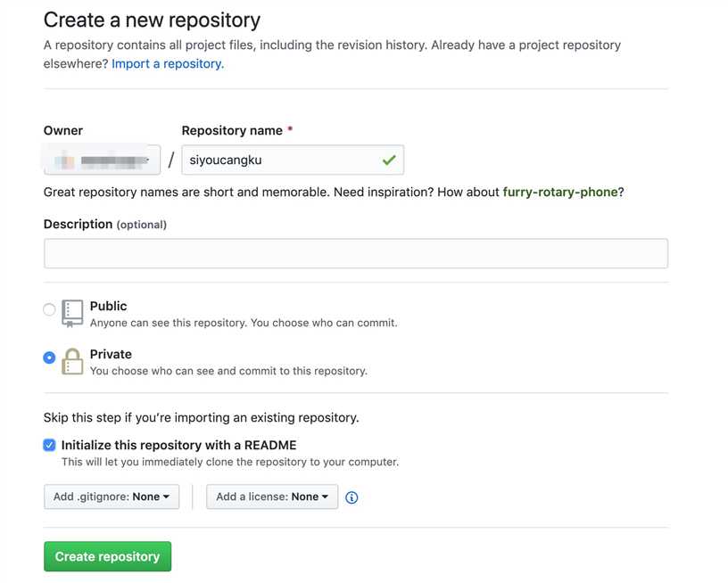This screenshot has width=728, height=583.
Task: Open the Import a repository link
Action: 168,63
